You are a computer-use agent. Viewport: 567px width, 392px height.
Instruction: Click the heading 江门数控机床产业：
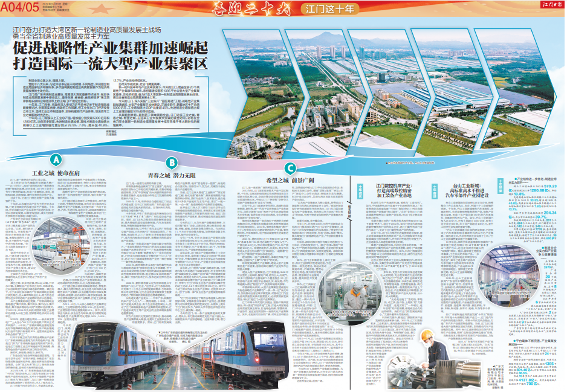click(x=394, y=185)
